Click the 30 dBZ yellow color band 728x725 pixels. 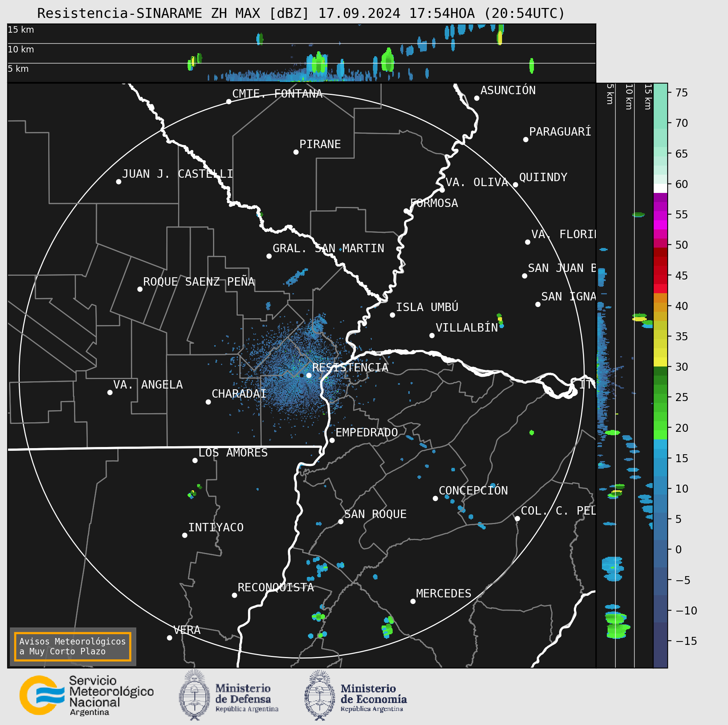(x=660, y=362)
